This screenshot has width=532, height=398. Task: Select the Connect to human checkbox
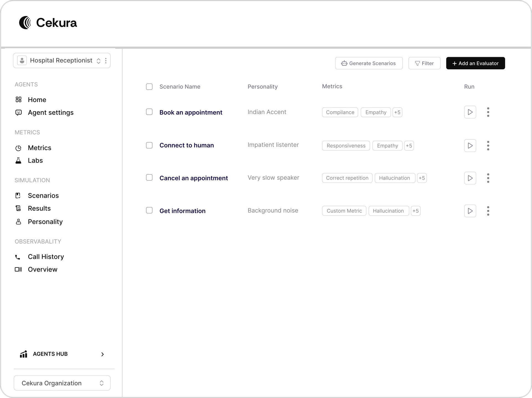click(149, 145)
